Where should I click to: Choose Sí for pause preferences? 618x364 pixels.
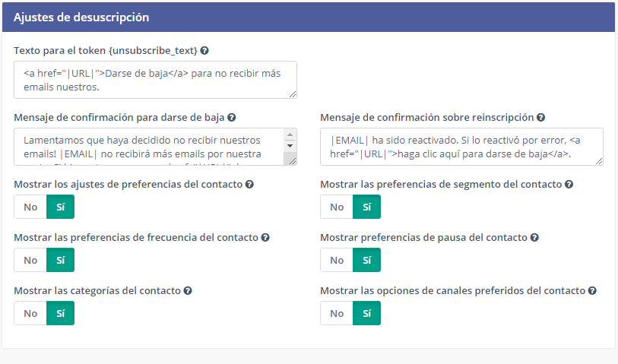click(366, 260)
